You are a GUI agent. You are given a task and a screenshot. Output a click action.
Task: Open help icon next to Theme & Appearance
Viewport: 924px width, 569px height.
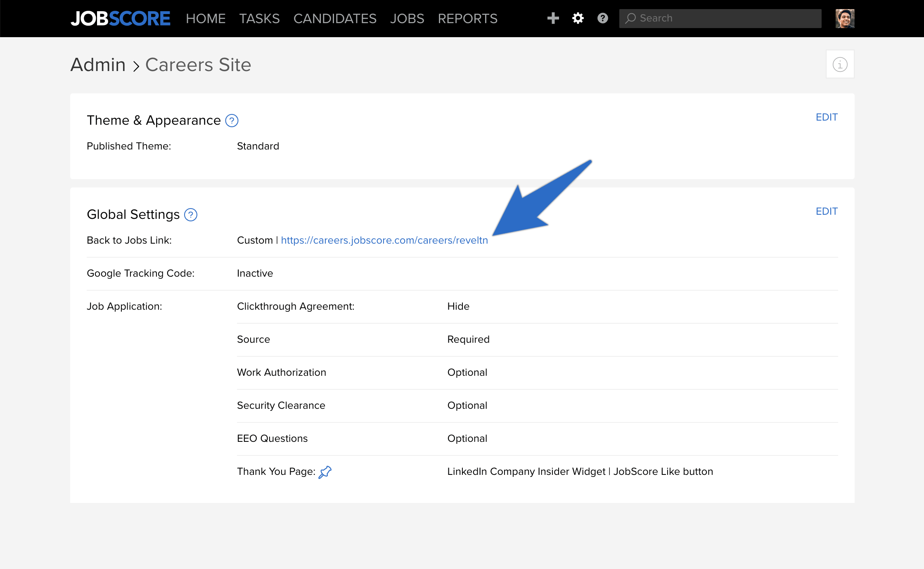pos(232,121)
